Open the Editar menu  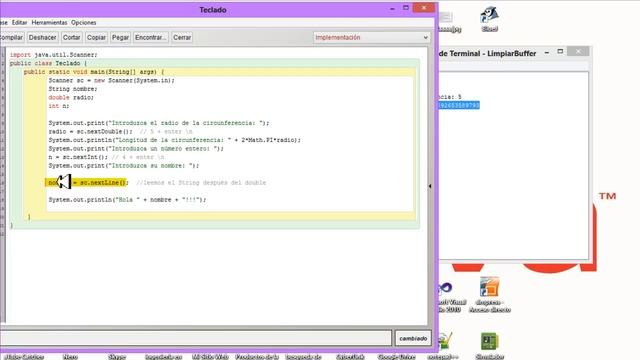19,22
